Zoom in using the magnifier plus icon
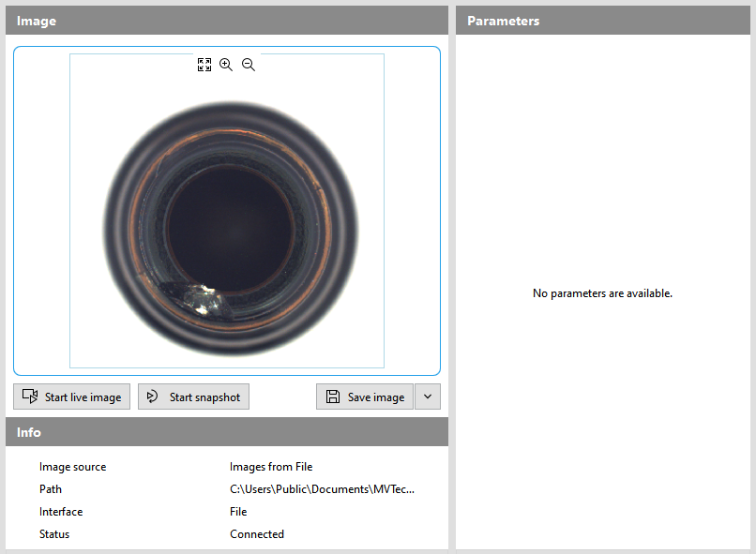Image resolution: width=756 pixels, height=554 pixels. (x=226, y=65)
